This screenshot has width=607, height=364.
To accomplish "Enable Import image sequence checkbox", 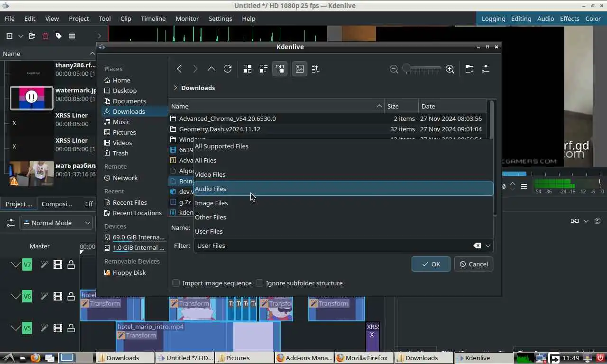I will 176,283.
